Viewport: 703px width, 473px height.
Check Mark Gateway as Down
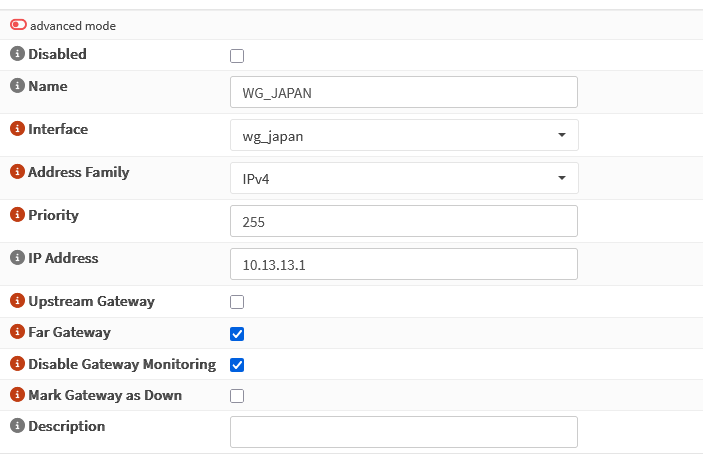[x=237, y=396]
